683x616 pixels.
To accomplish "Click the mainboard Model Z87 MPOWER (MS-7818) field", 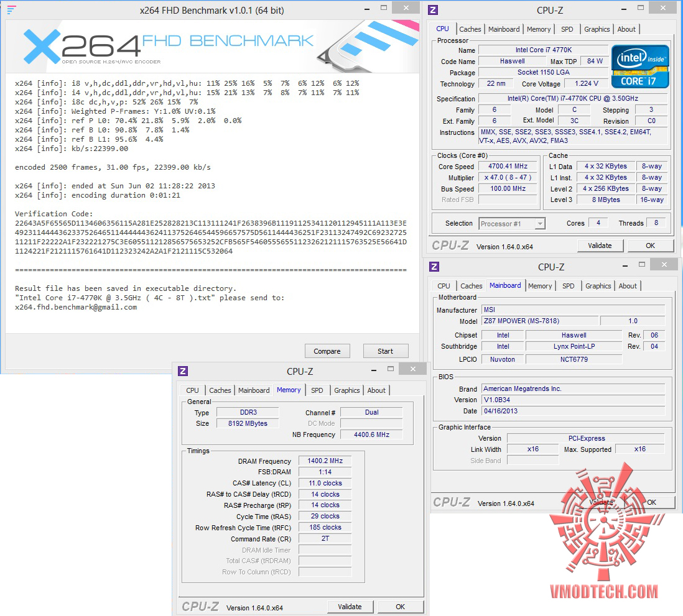I will tap(539, 321).
